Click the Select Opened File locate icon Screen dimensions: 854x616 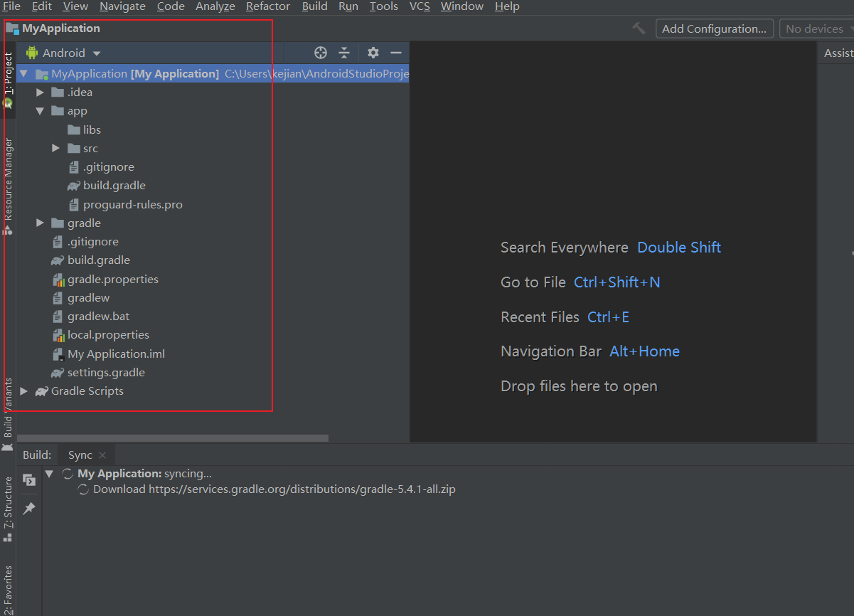coord(321,53)
